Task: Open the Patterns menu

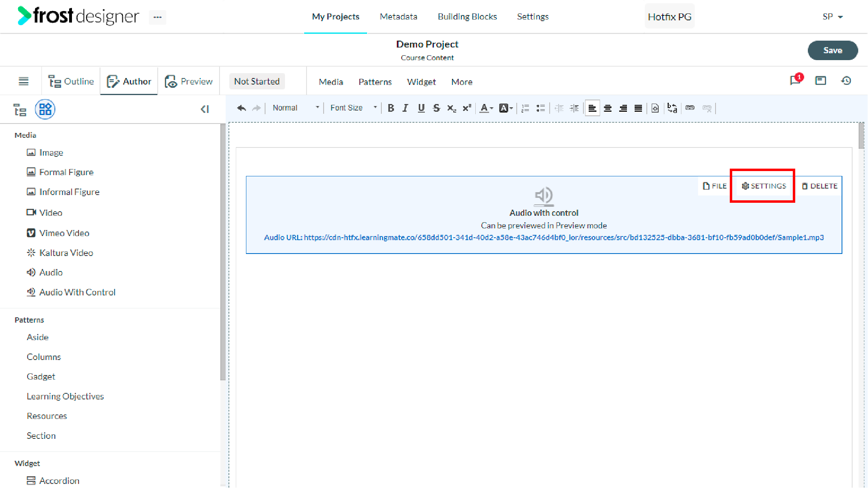Action: pyautogui.click(x=375, y=82)
